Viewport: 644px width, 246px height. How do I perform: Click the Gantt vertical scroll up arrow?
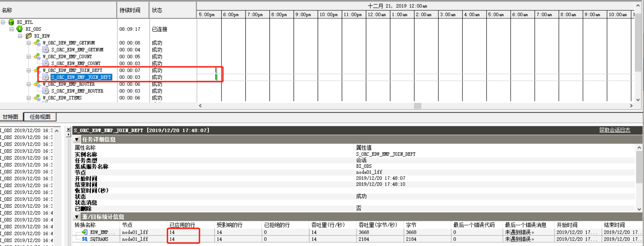click(638, 6)
